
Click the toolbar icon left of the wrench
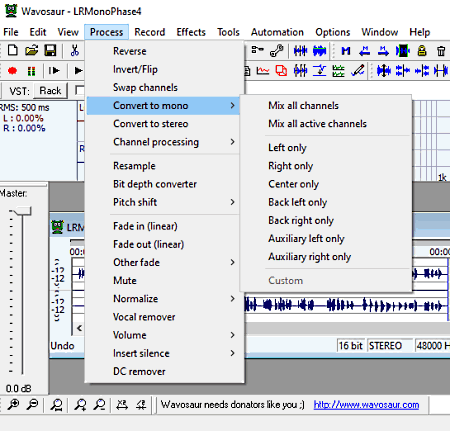click(x=257, y=50)
